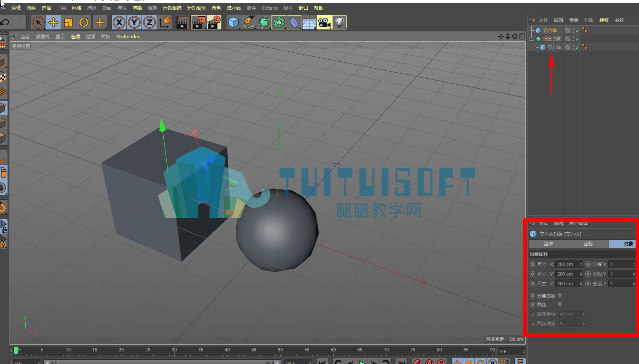
Task: Open the 运动图形 menu
Action: click(197, 8)
